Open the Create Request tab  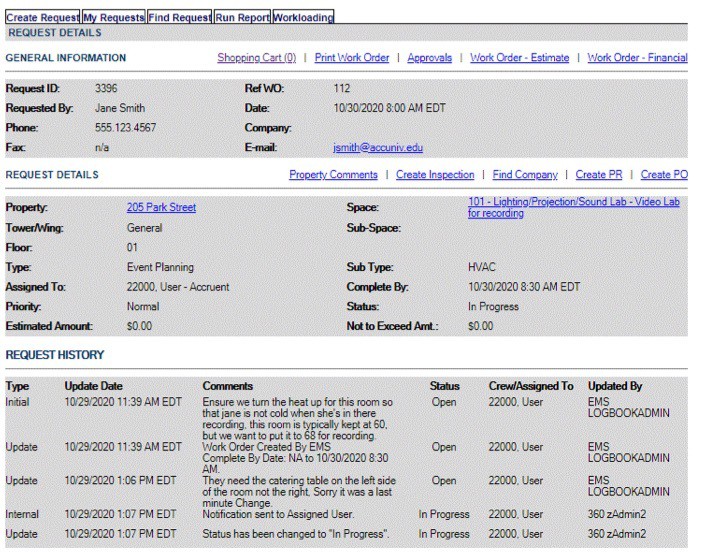[41, 18]
